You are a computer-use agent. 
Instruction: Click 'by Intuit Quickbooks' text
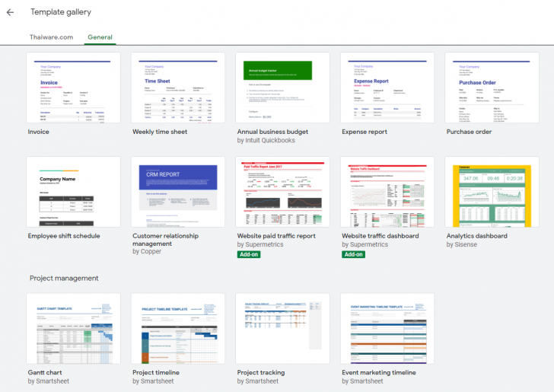point(266,140)
